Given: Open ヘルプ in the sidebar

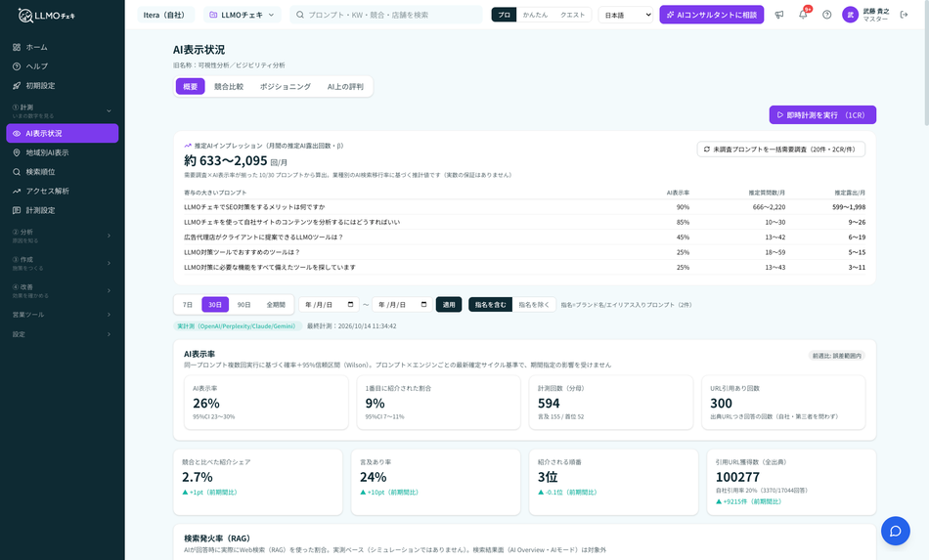Looking at the screenshot, I should coord(63,66).
